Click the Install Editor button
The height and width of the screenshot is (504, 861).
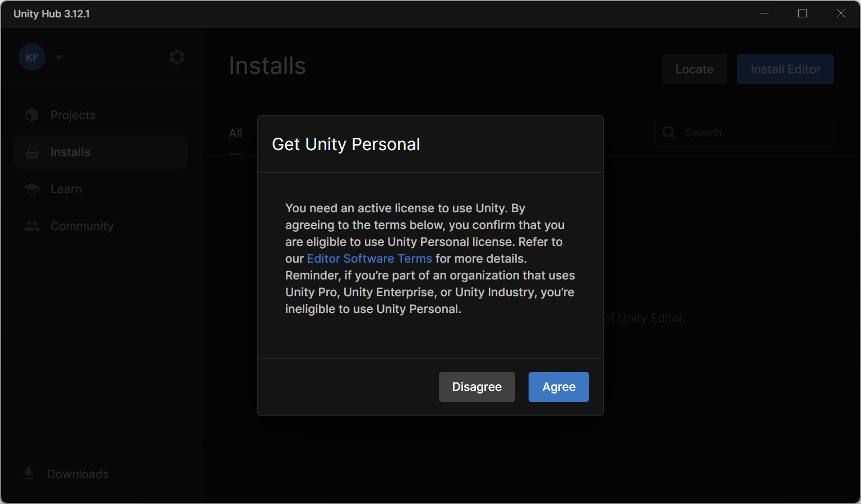point(785,69)
